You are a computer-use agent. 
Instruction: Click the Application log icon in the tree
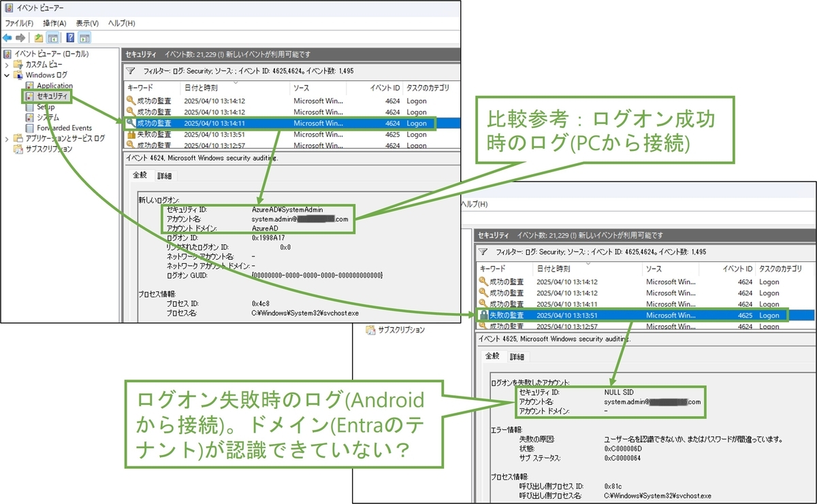coord(30,86)
